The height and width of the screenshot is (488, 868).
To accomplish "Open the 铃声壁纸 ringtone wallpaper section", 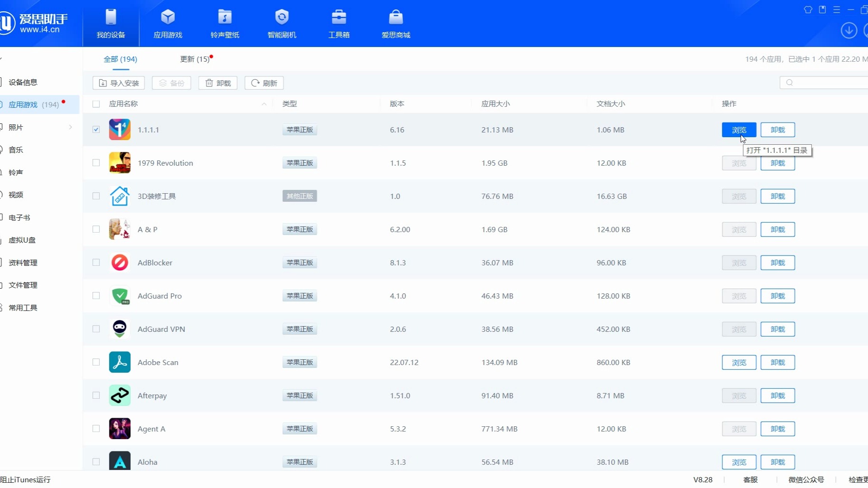I will tap(225, 23).
